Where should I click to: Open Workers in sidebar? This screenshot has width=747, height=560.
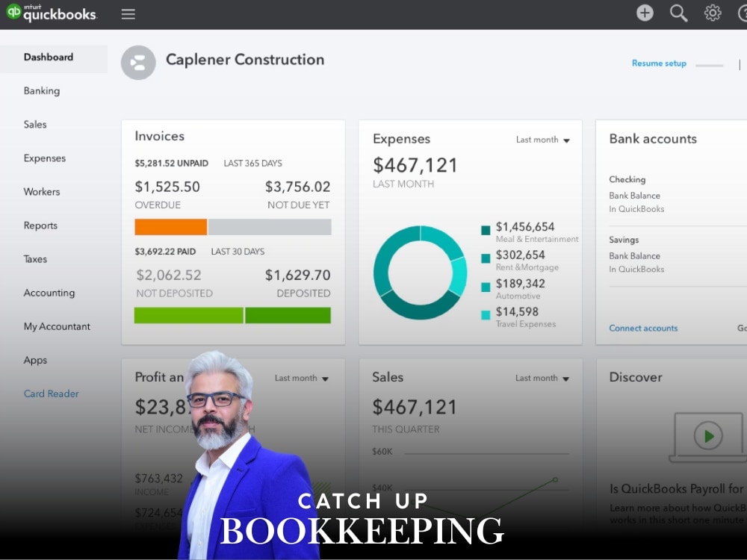click(42, 192)
